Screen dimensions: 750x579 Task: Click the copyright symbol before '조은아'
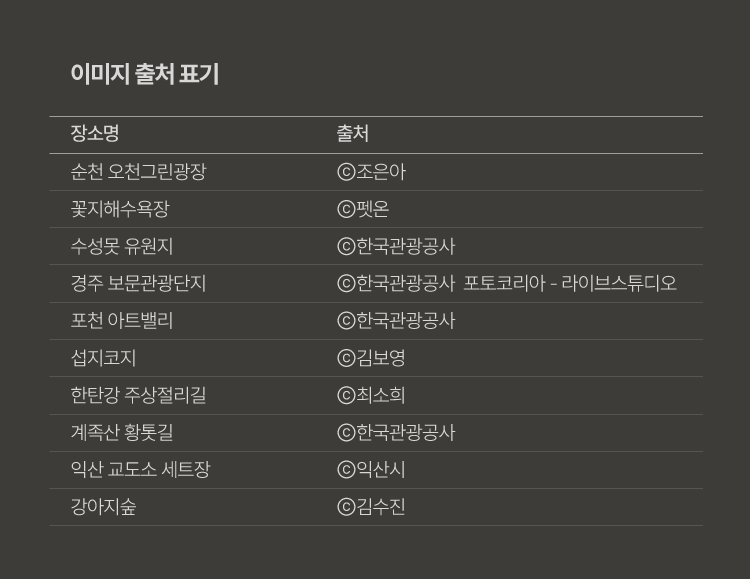[x=346, y=172]
